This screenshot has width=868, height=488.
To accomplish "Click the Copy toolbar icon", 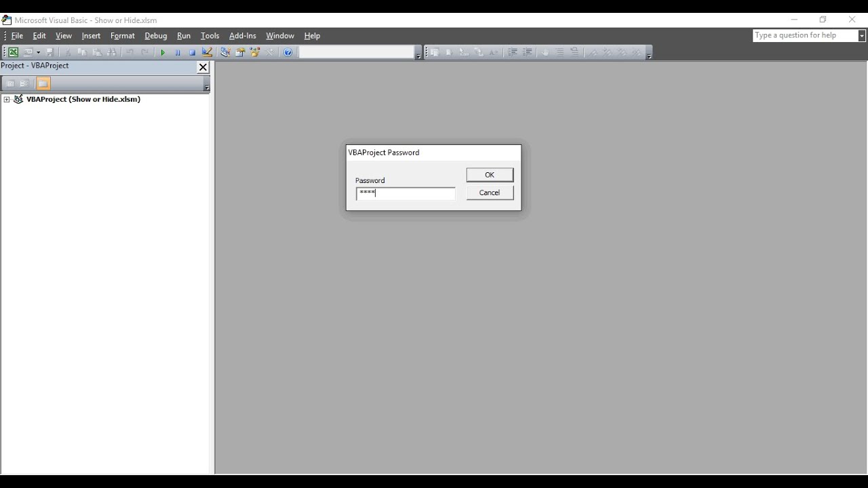I will tap(82, 52).
